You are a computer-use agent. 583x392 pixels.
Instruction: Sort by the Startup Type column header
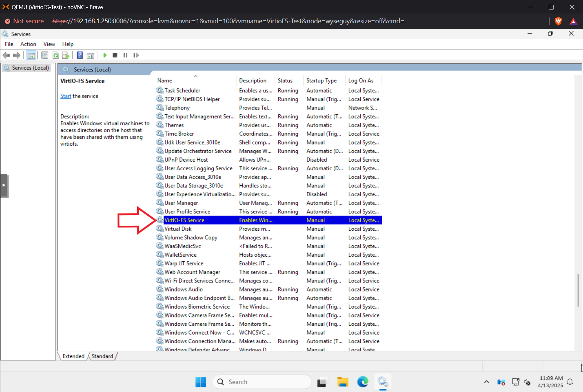[x=325, y=80]
